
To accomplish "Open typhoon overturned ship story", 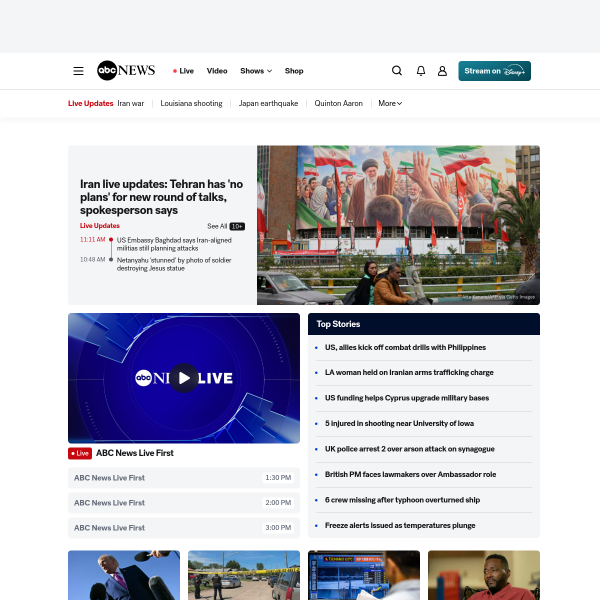I will tap(402, 500).
